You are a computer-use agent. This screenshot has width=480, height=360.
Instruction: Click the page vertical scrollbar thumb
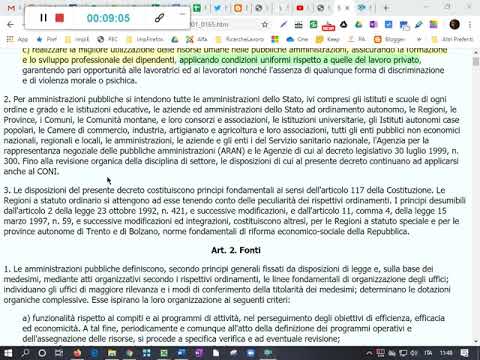click(476, 61)
